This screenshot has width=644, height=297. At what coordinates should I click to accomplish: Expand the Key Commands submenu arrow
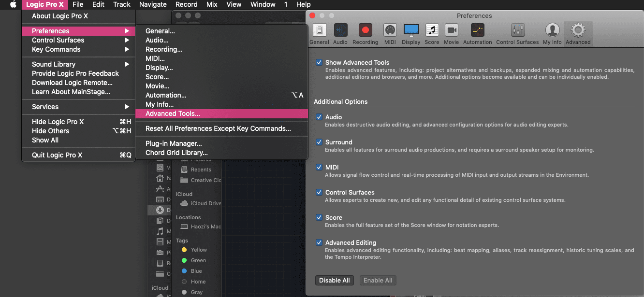(x=127, y=49)
